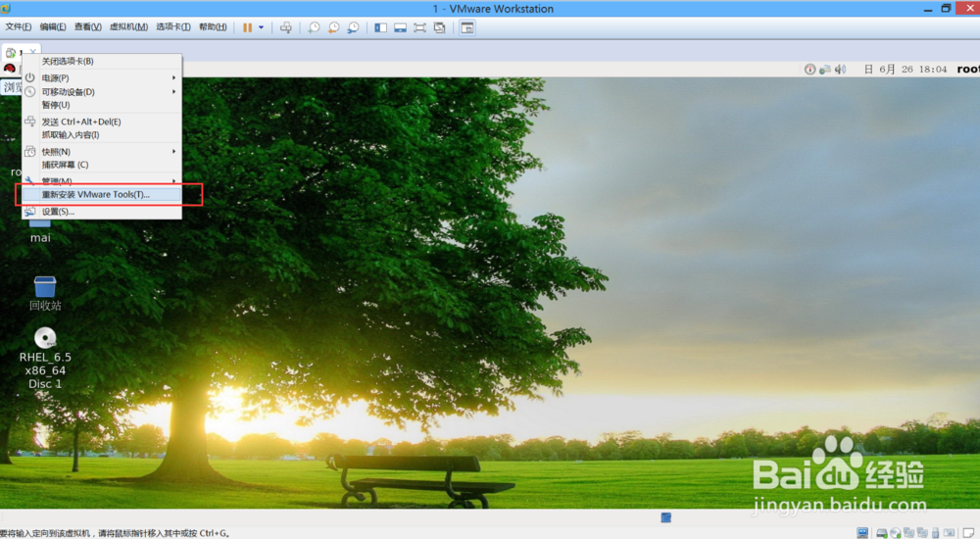Click the workspace switcher icon in guest bottom panel

pyautogui.click(x=666, y=517)
